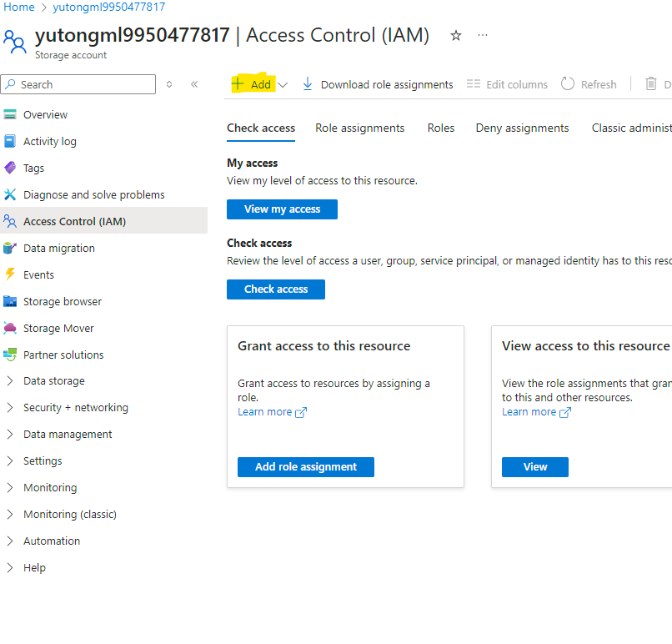Switch to the Role assignments tab

[x=359, y=128]
